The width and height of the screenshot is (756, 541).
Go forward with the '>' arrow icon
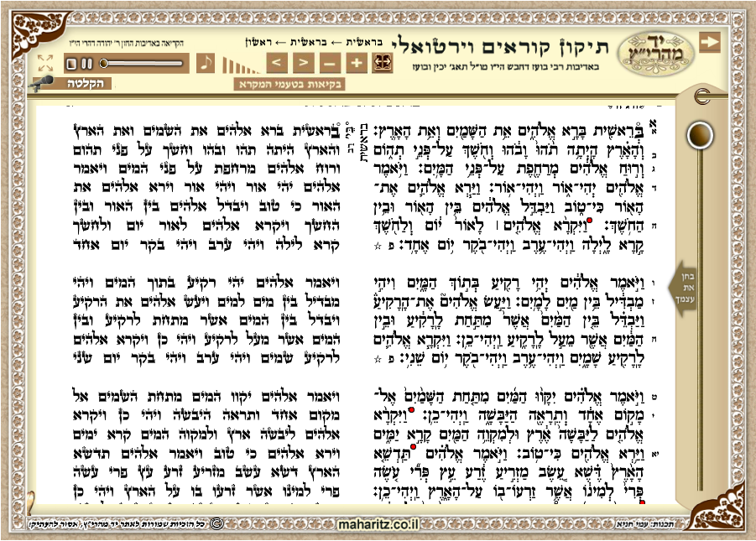coord(303,62)
